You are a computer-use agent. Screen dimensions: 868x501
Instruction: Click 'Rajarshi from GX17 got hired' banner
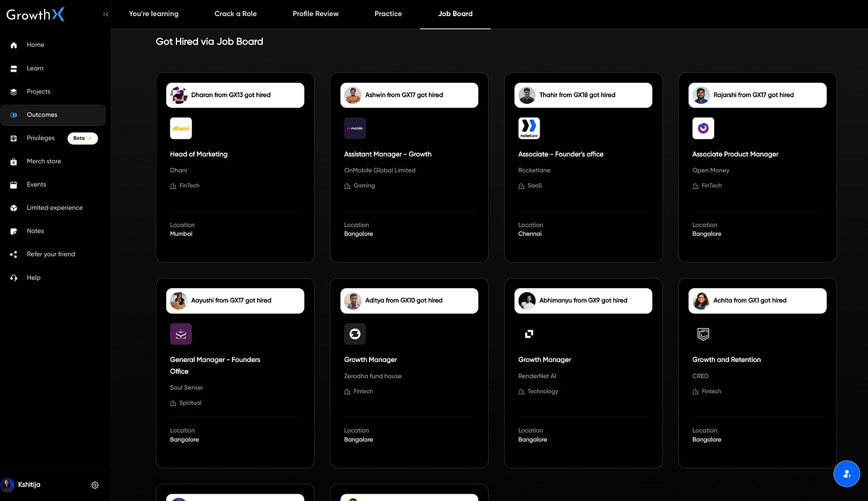tap(757, 95)
